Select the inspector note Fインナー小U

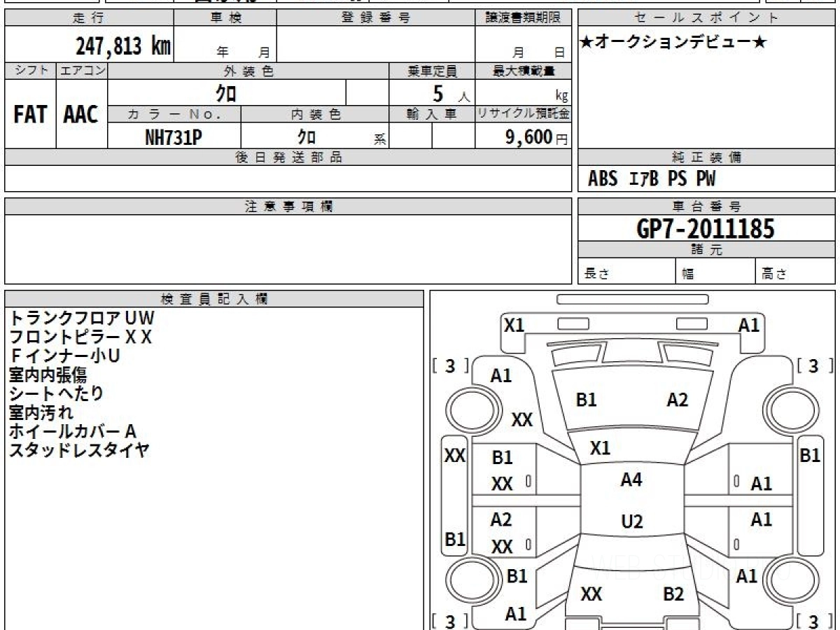point(66,356)
